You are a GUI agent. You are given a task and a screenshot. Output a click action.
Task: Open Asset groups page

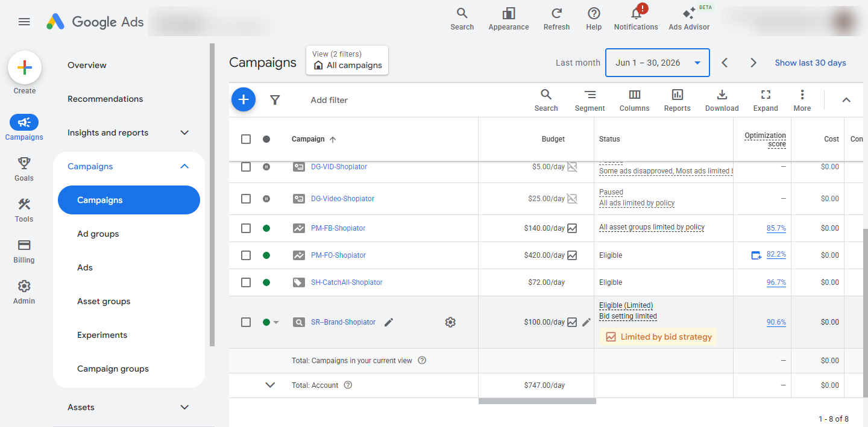click(x=104, y=301)
